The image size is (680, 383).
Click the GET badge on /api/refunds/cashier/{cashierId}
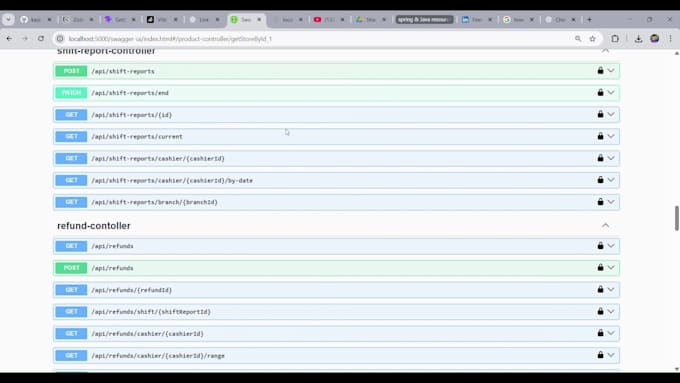coord(71,333)
